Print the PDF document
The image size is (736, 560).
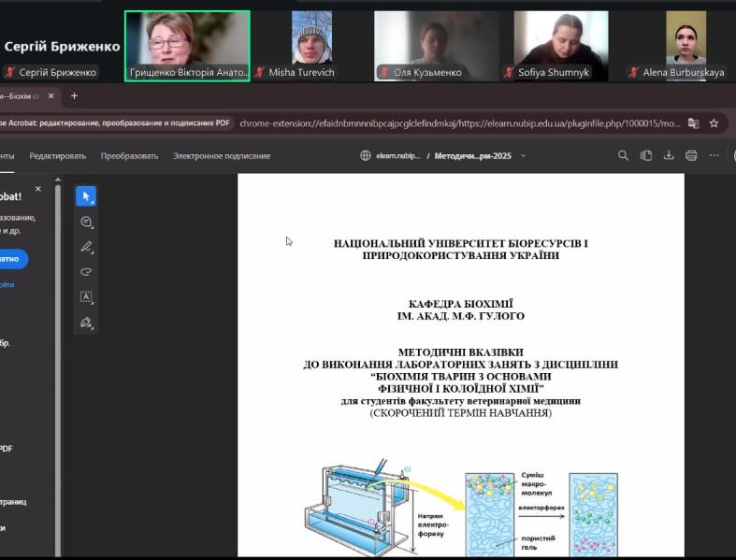pyautogui.click(x=691, y=156)
